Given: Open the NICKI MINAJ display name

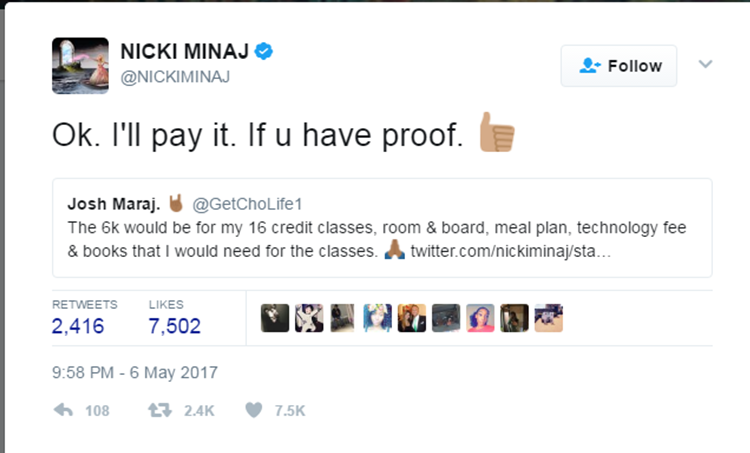Looking at the screenshot, I should (185, 51).
